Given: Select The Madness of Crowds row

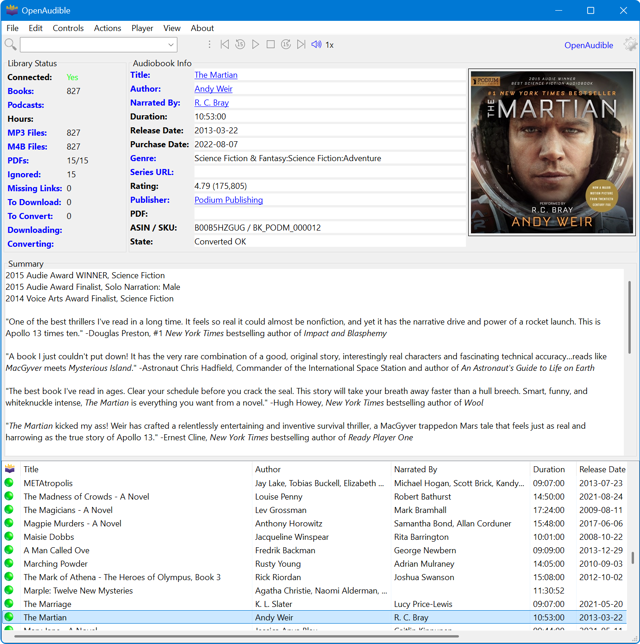Looking at the screenshot, I should pyautogui.click(x=315, y=497).
